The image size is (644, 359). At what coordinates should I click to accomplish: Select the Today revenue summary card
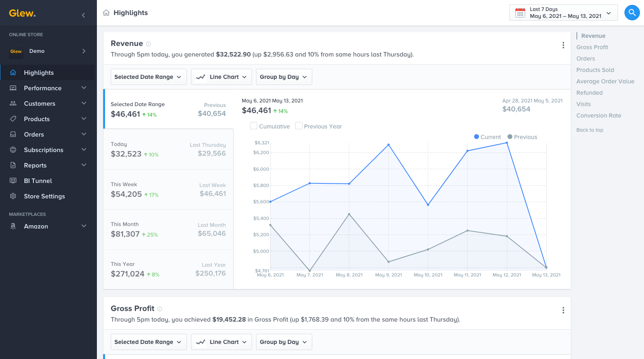click(x=168, y=149)
